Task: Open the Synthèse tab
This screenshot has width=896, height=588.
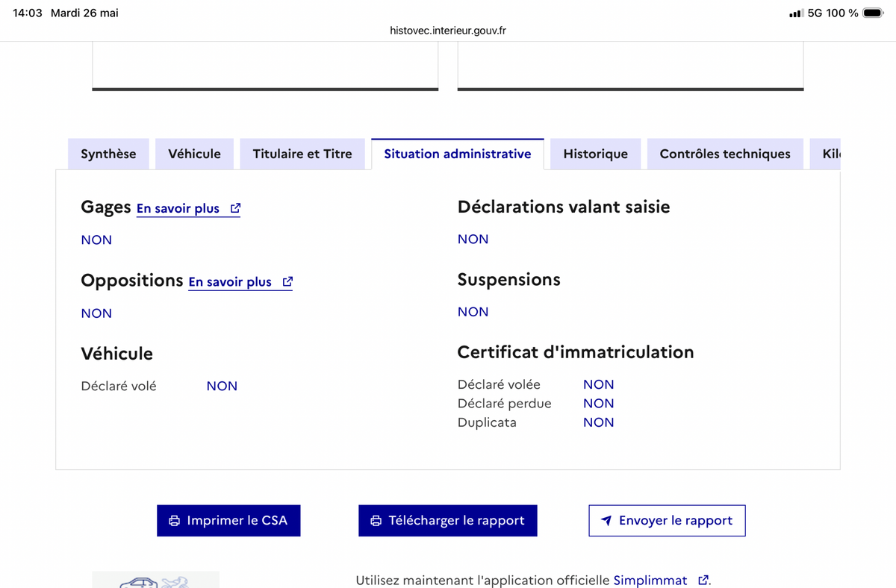Action: click(x=108, y=154)
